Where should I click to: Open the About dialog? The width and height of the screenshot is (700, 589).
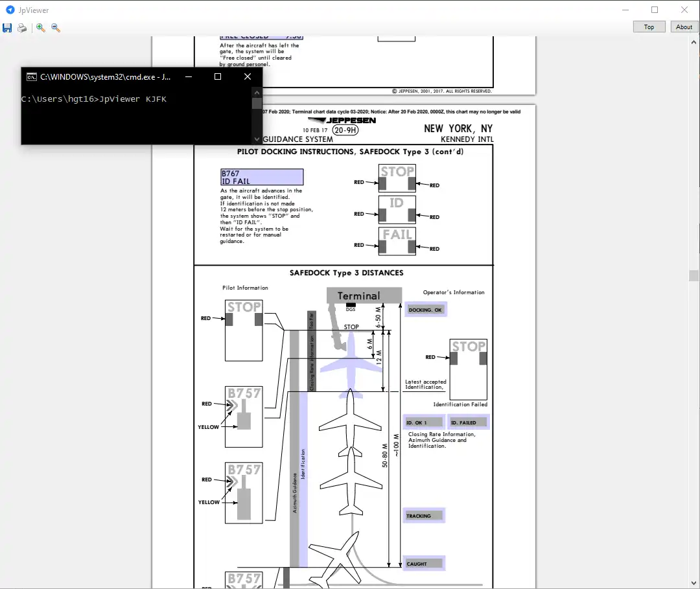[684, 27]
